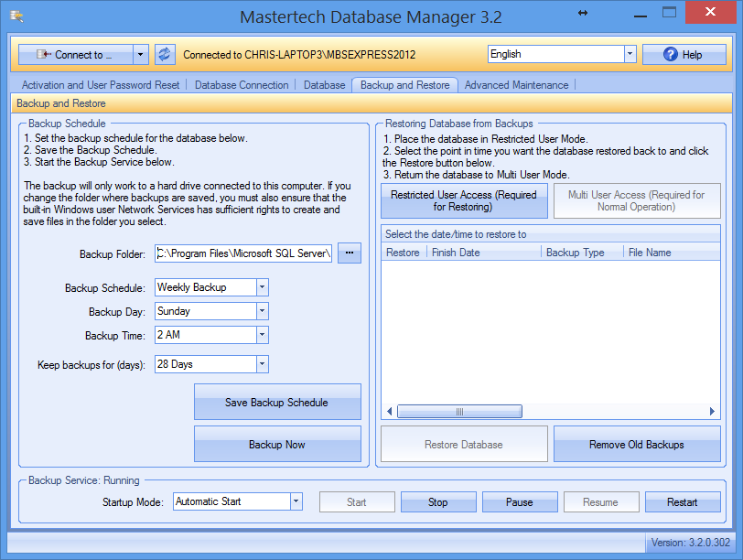Click the Connected to CHRIS-LAPTOP3\MBSEXPRESS2012 status text
This screenshot has width=743, height=560.
pyautogui.click(x=299, y=55)
